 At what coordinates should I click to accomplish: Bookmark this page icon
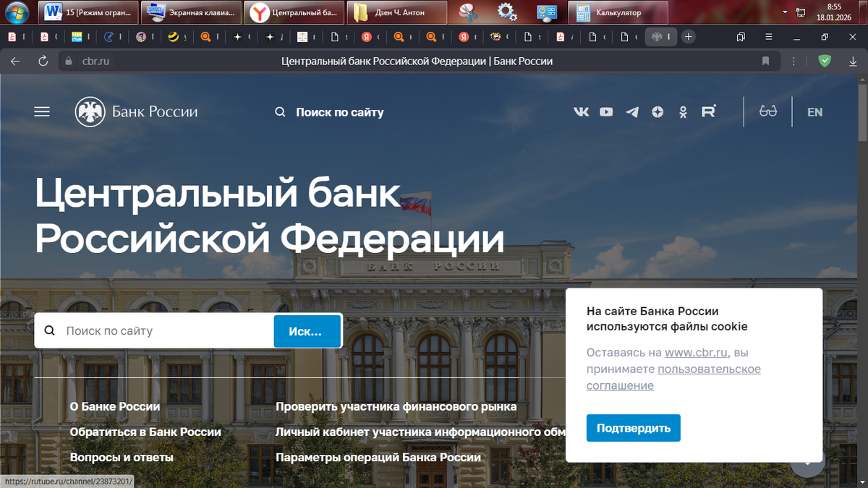pyautogui.click(x=765, y=61)
